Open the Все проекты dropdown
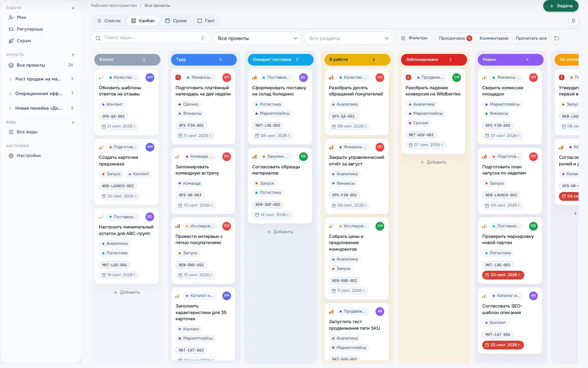Screen dimensions: 588x368 (x=257, y=38)
